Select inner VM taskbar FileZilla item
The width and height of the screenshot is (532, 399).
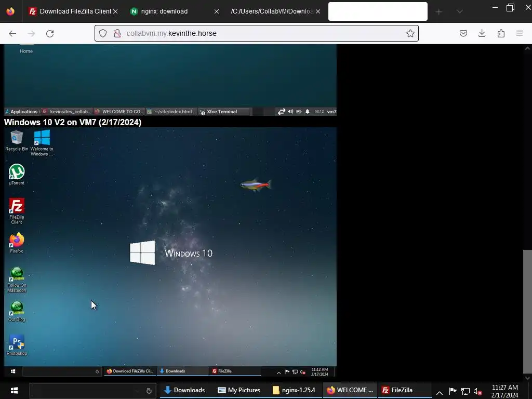pos(235,371)
